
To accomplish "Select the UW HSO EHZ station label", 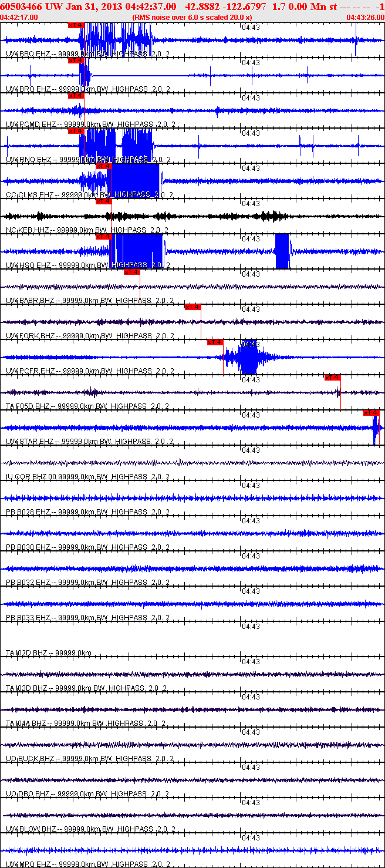I will [x=88, y=265].
